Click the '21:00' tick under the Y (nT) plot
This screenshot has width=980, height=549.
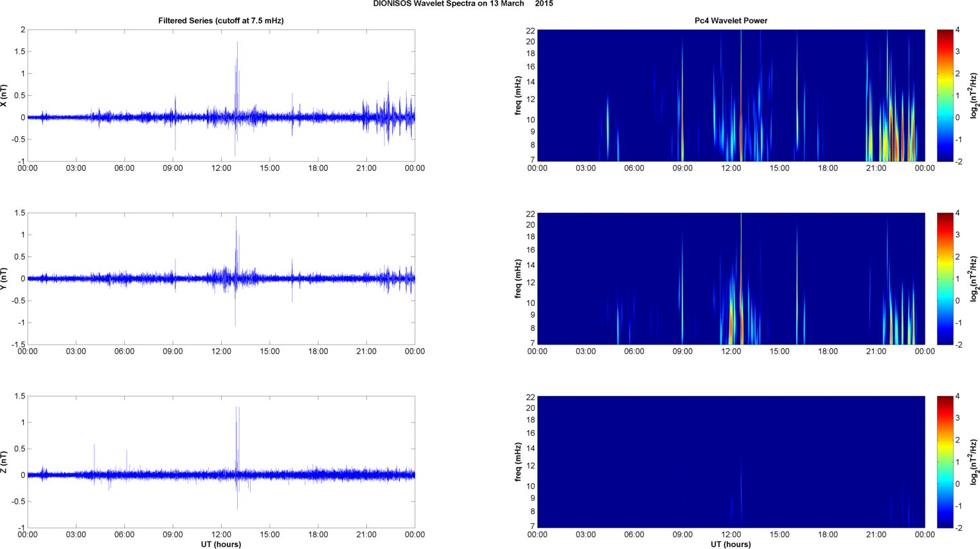(366, 352)
